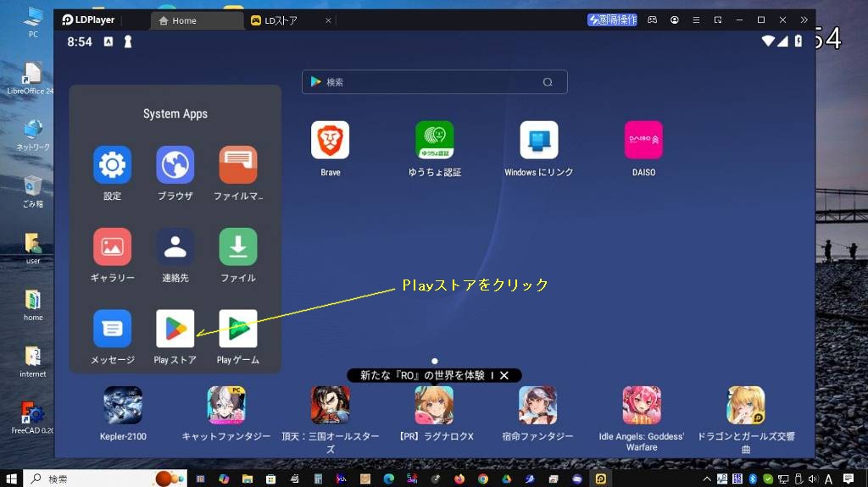
Task: Click the Windows taskbar 検索 box
Action: (105, 479)
